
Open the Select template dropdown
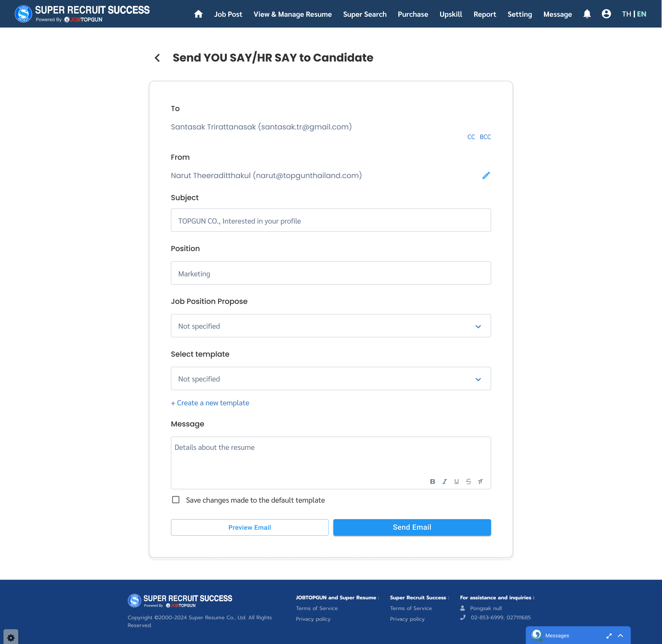tap(331, 379)
